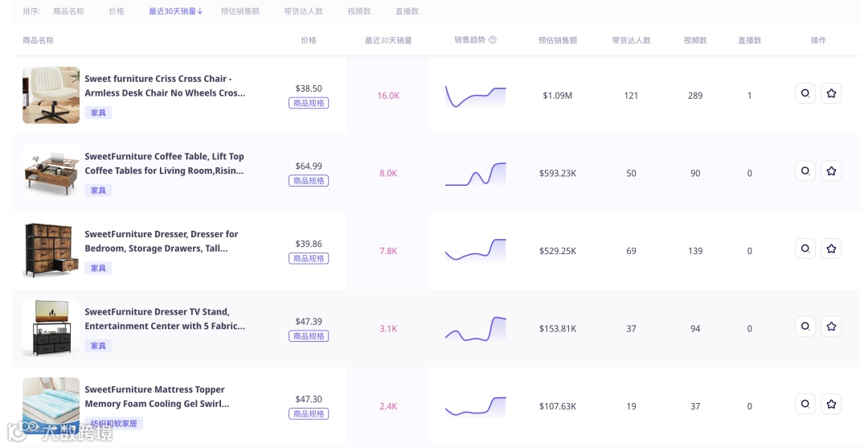Star the Dresser TV Stand product

(832, 327)
